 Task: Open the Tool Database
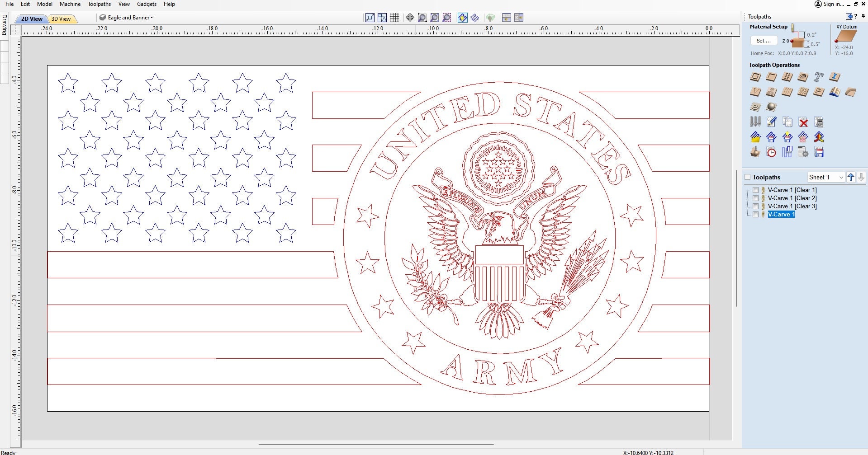click(755, 122)
